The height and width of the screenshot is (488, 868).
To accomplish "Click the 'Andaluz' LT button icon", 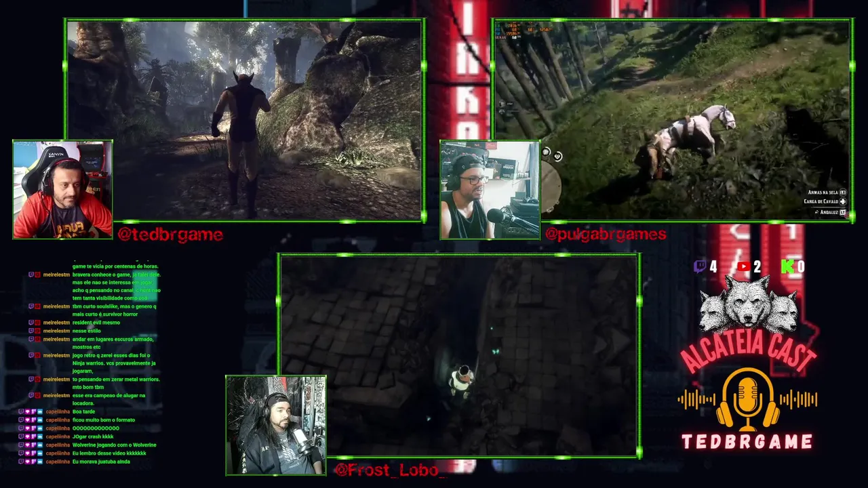I will (843, 212).
